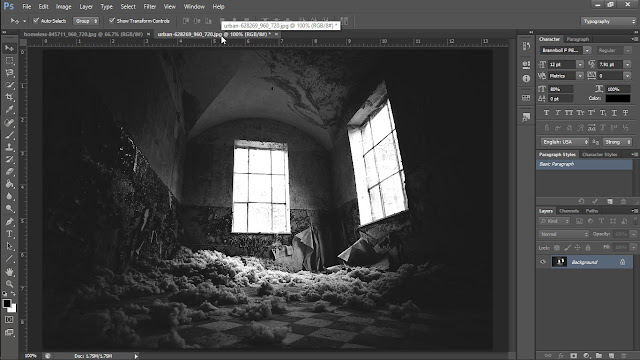Select the Brush tool
Screen dimensions: 640x360
(x=9, y=135)
